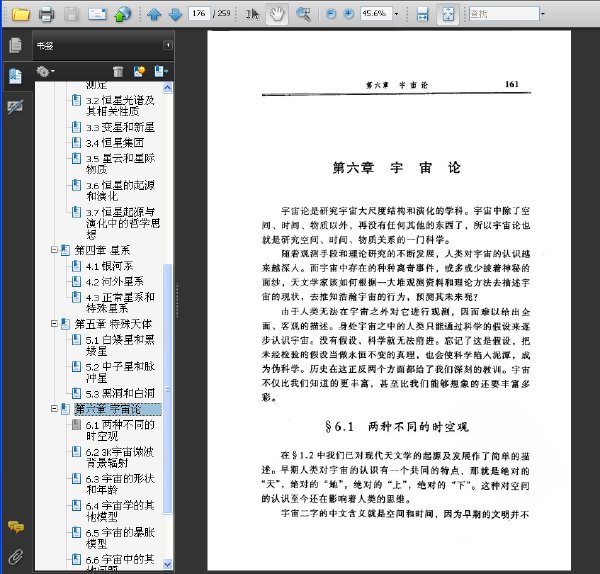
Task: Collapse the 第四章 星系 bookmark
Action: coord(54,250)
